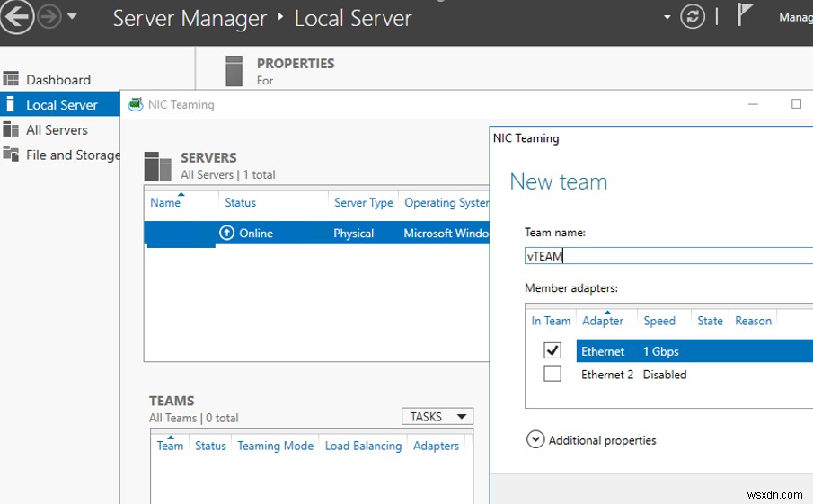The width and height of the screenshot is (813, 504).
Task: Sort teams by Load Balancing column
Action: tap(363, 446)
